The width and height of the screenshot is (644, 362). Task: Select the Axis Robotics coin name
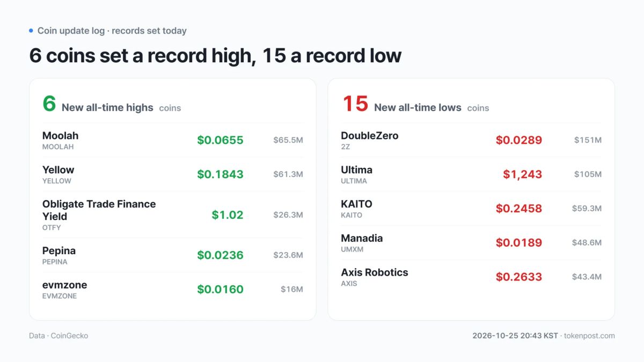click(x=375, y=272)
